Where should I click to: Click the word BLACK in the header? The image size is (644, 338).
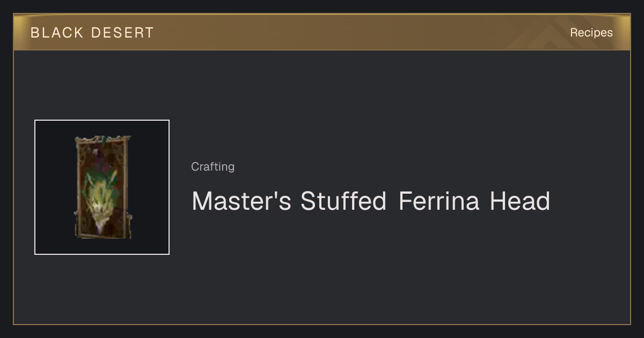(x=57, y=33)
